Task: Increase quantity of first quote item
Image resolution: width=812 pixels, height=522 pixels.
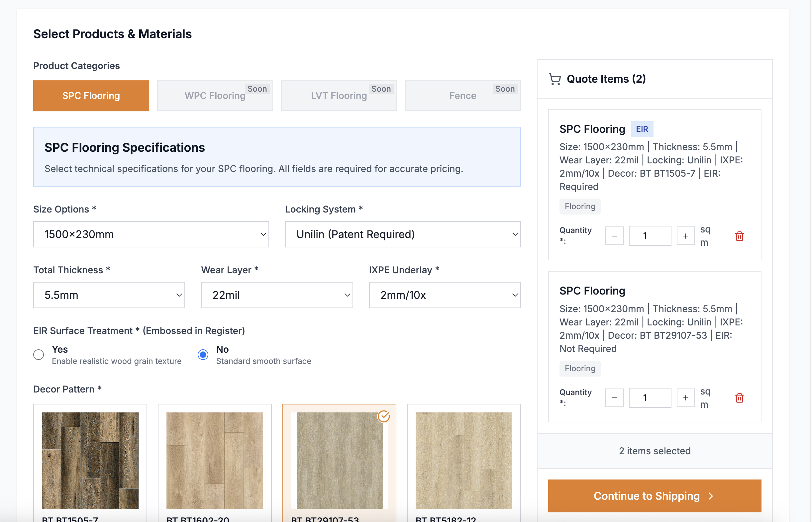Action: [685, 236]
